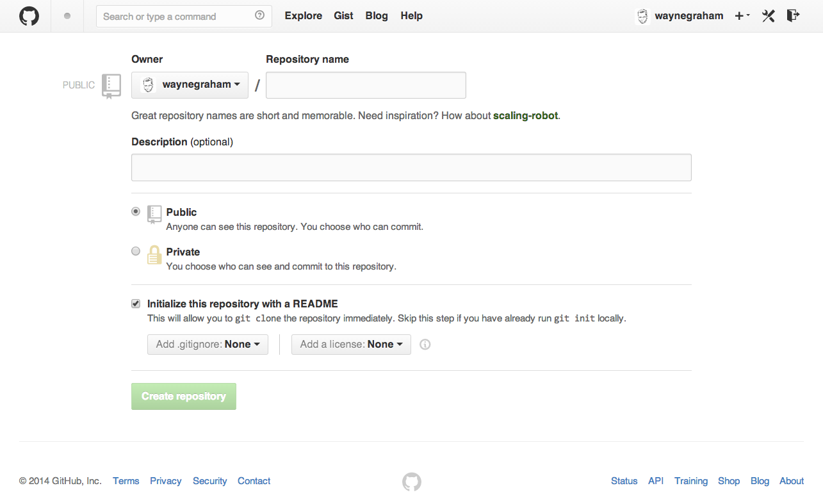Click inside the Repository name field
This screenshot has width=823, height=504.
365,85
